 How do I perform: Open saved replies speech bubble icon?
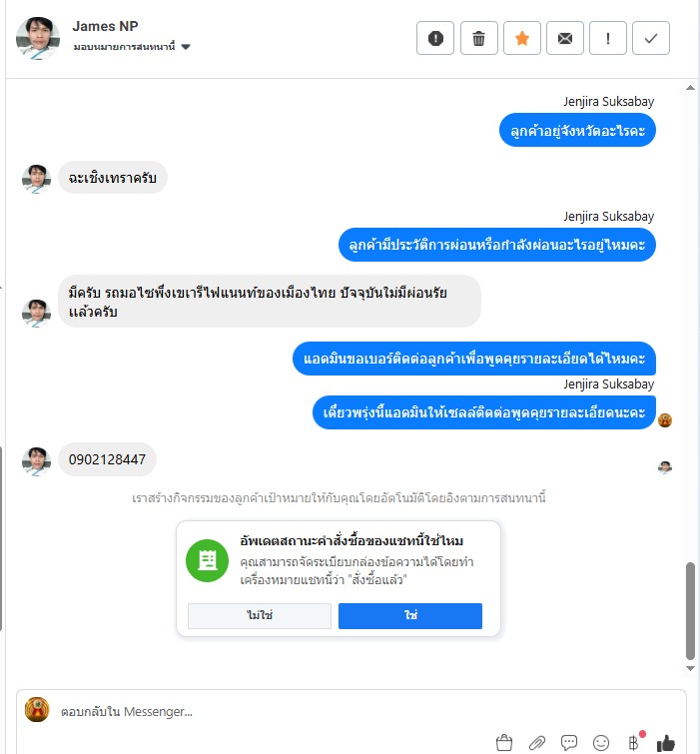tap(569, 742)
